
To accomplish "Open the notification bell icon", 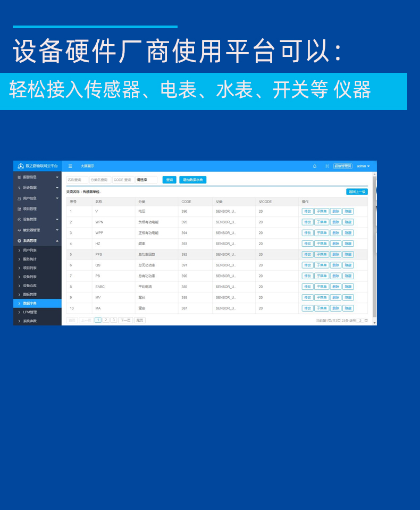I will 315,166.
